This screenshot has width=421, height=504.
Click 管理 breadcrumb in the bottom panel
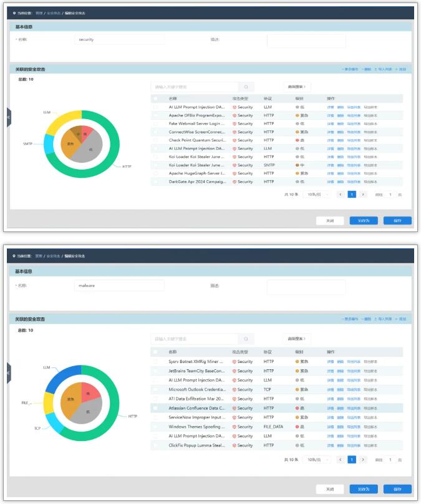pyautogui.click(x=39, y=256)
